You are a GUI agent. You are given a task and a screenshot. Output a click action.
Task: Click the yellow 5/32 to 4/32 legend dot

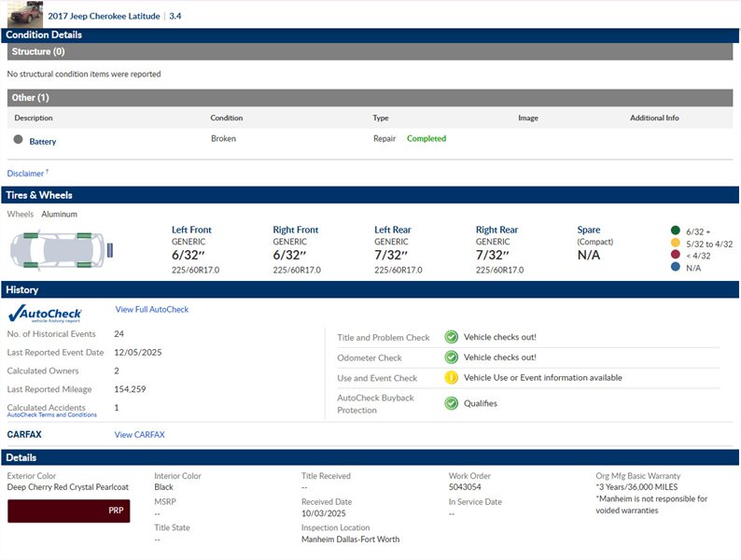(x=675, y=243)
